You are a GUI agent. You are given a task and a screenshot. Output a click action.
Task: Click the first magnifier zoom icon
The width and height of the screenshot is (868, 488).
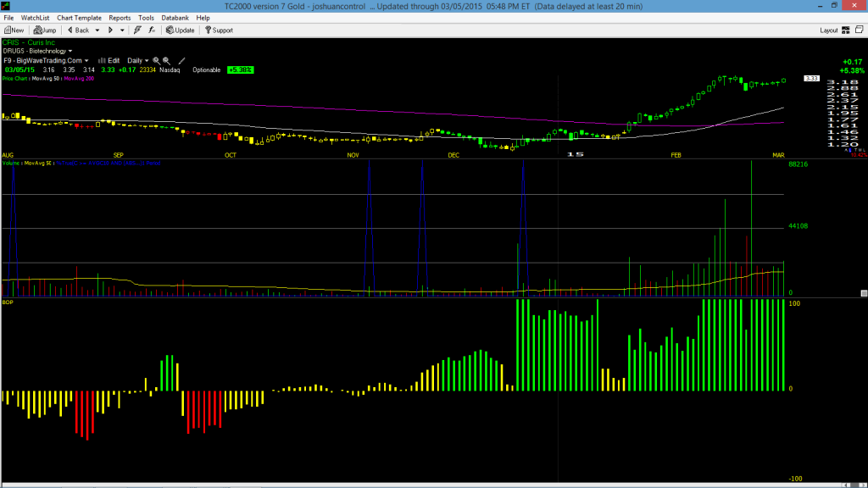point(157,61)
